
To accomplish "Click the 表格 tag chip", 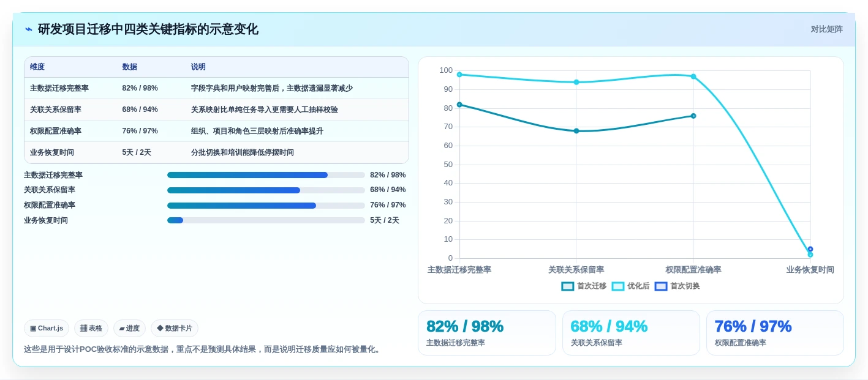I will (x=91, y=329).
